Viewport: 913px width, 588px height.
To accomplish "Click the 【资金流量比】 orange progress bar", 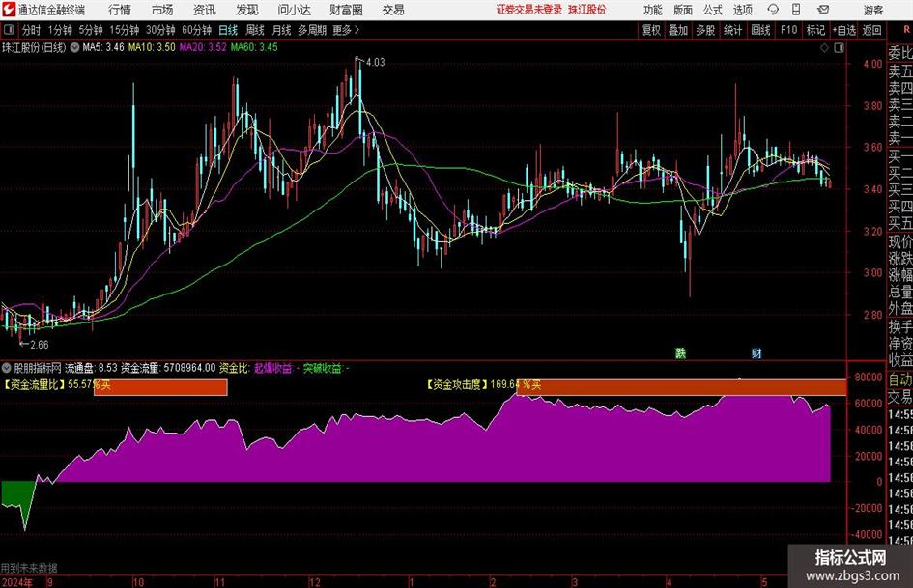I will coord(160,386).
